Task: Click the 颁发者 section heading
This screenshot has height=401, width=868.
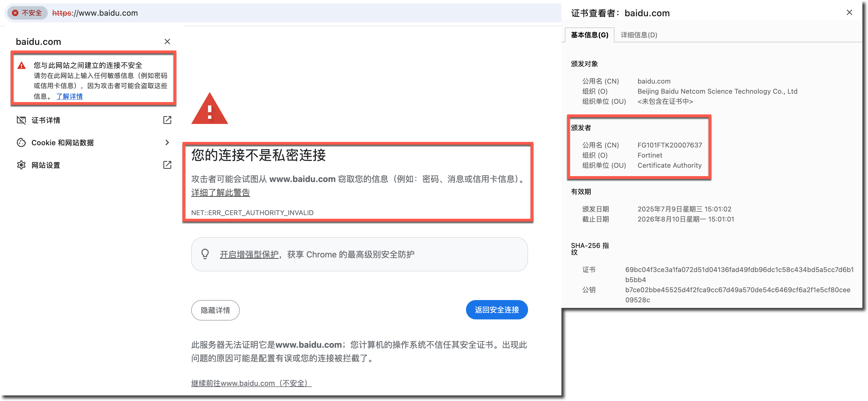Action: (x=581, y=128)
